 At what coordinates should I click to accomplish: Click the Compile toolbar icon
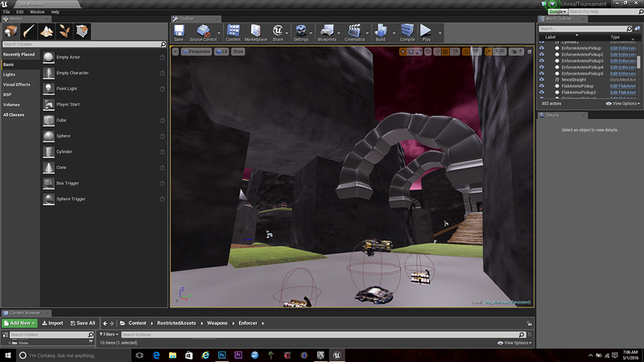(x=407, y=32)
